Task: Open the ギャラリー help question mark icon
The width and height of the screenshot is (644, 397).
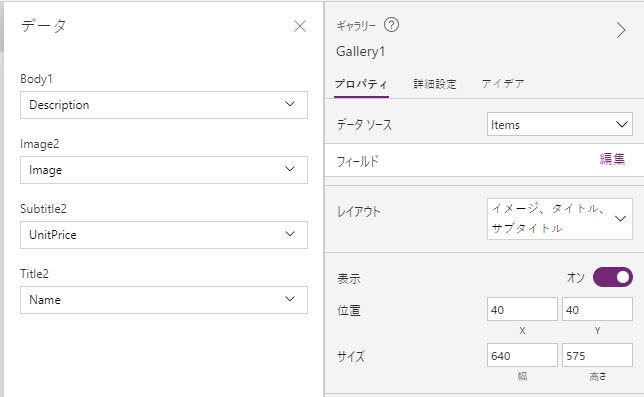Action: point(391,25)
